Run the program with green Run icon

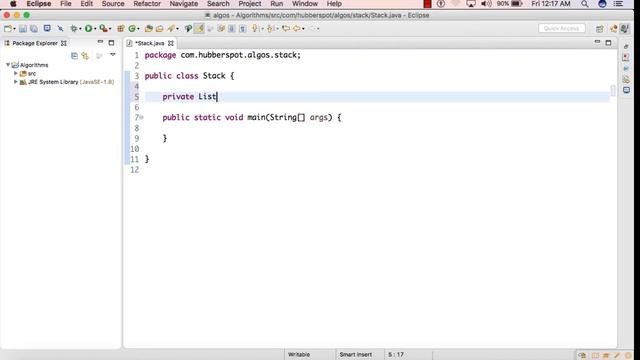[88, 29]
